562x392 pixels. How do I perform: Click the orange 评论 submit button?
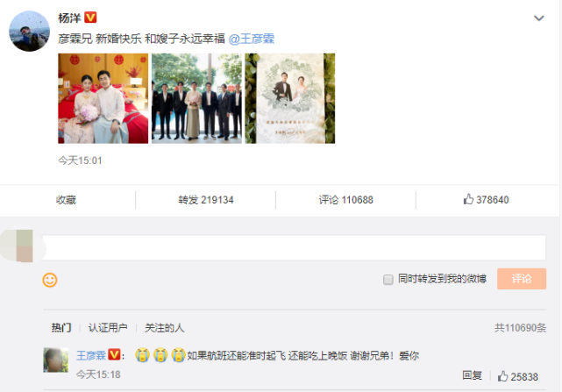[522, 279]
